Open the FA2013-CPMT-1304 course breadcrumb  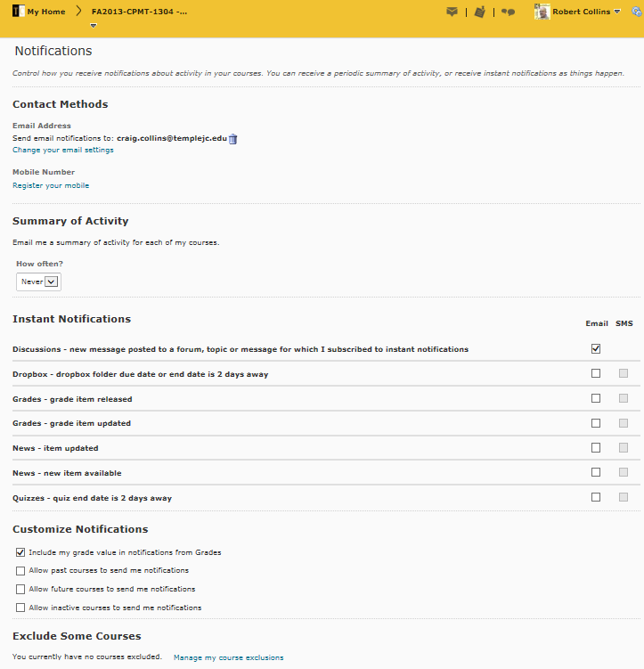coord(139,12)
